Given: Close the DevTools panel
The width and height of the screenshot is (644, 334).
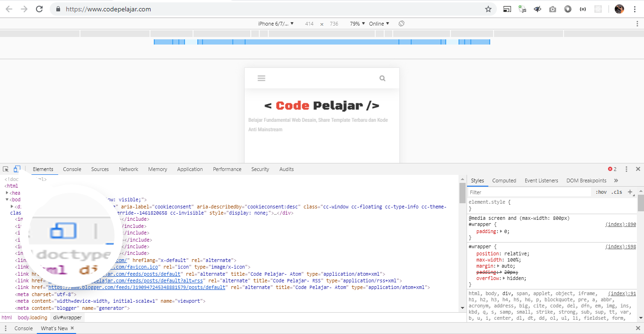Looking at the screenshot, I should click(x=638, y=169).
